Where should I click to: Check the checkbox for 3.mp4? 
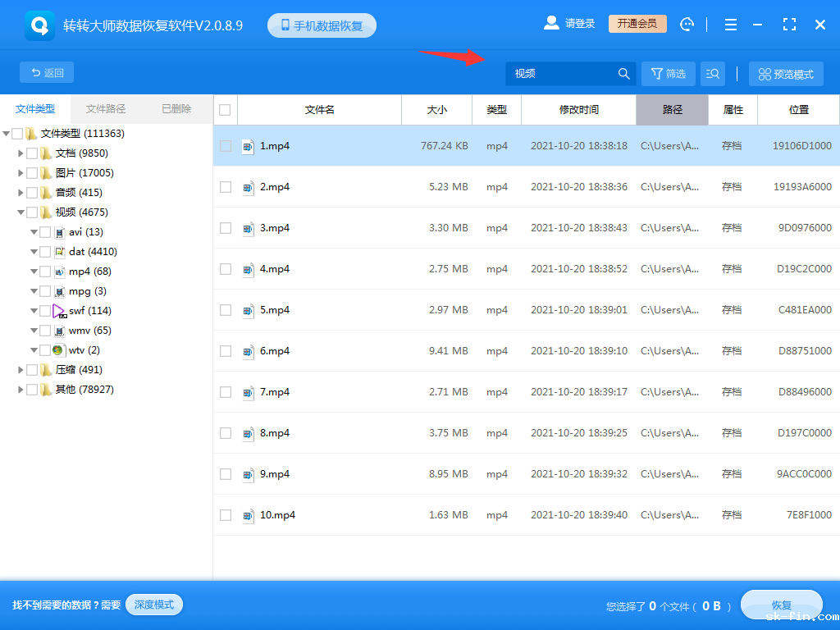226,227
